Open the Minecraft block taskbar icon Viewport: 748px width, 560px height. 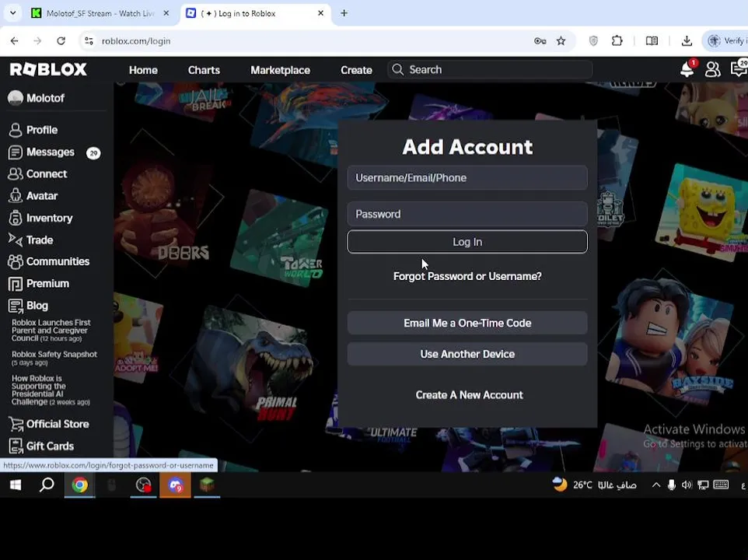tap(207, 485)
